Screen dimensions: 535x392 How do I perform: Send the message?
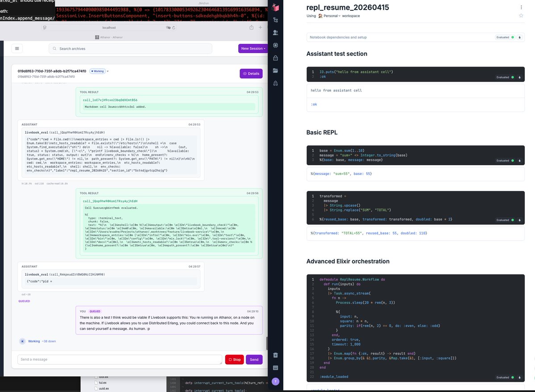pyautogui.click(x=254, y=359)
